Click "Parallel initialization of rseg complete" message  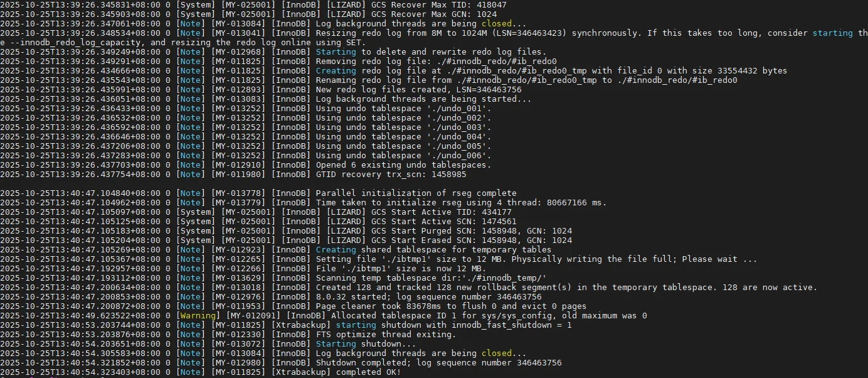(x=416, y=193)
